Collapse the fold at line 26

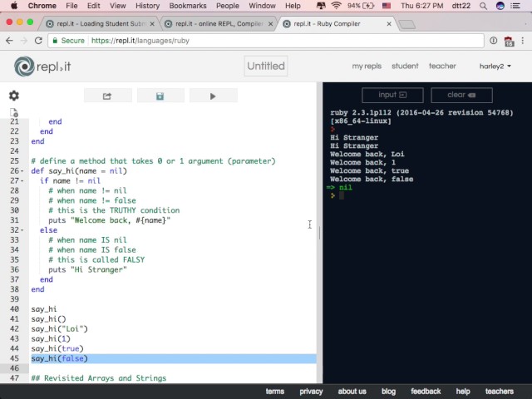point(22,171)
